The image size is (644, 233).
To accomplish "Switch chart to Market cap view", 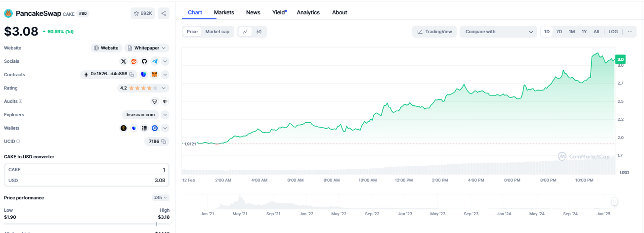I will pyautogui.click(x=217, y=32).
